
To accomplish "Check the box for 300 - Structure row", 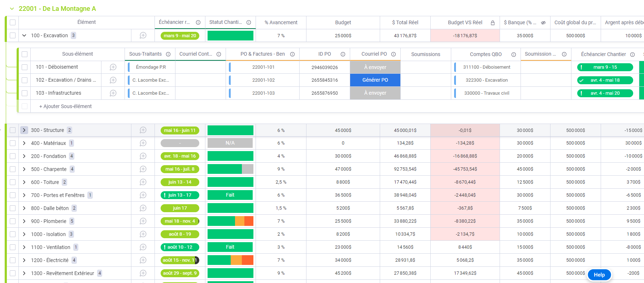I will click(13, 130).
